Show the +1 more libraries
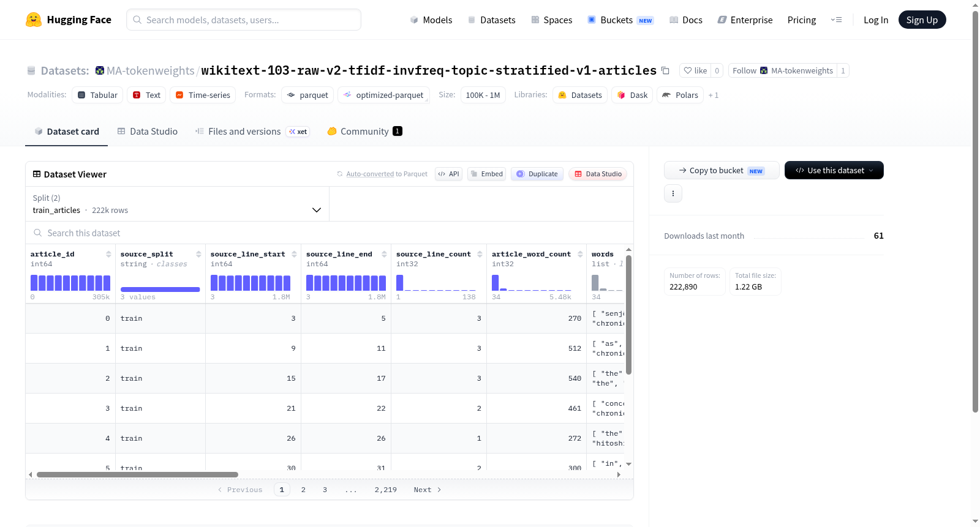This screenshot has width=980, height=527. tap(714, 95)
